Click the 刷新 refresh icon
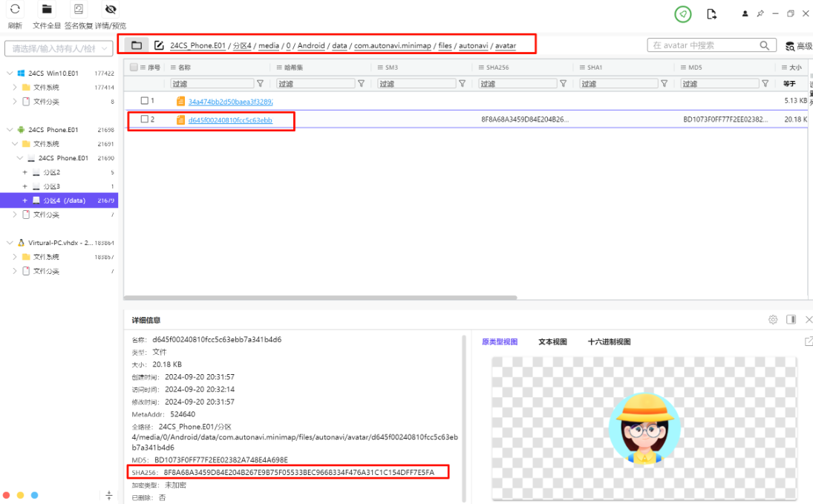Screen dimensions: 813x504 (14, 10)
